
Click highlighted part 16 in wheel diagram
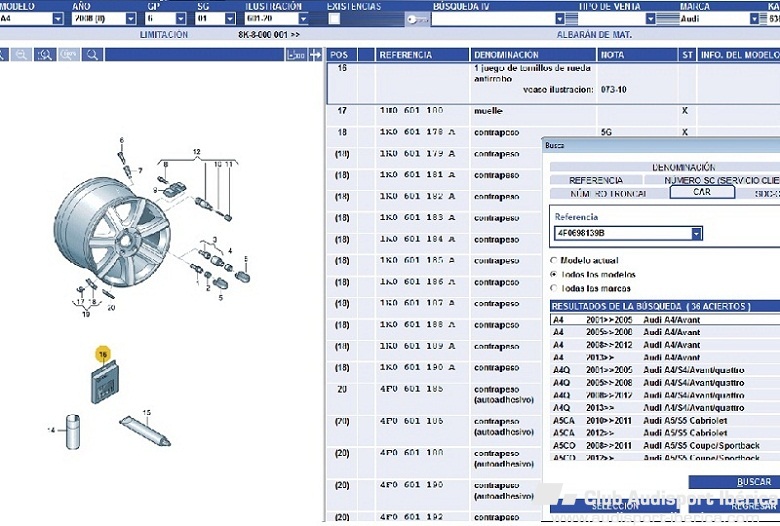click(x=102, y=354)
